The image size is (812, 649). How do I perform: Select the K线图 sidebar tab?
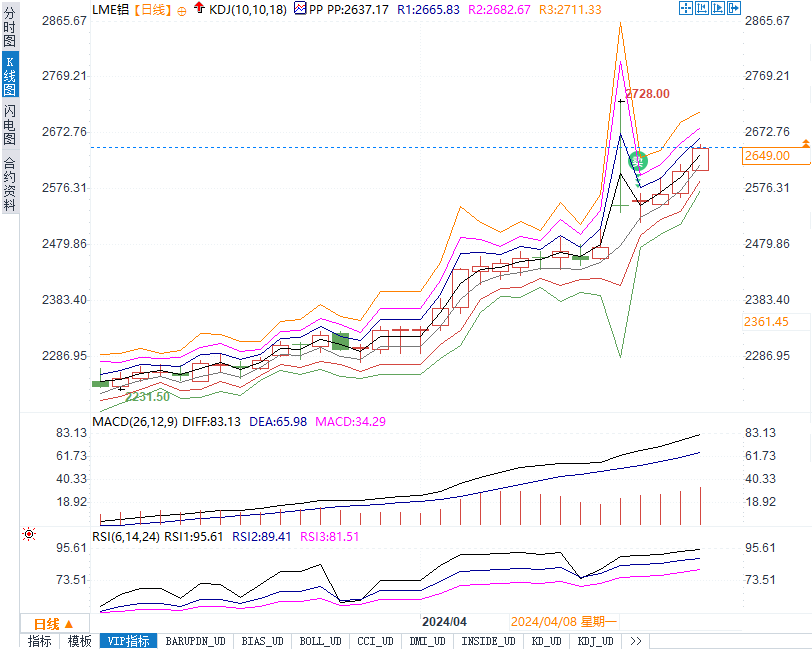click(9, 76)
